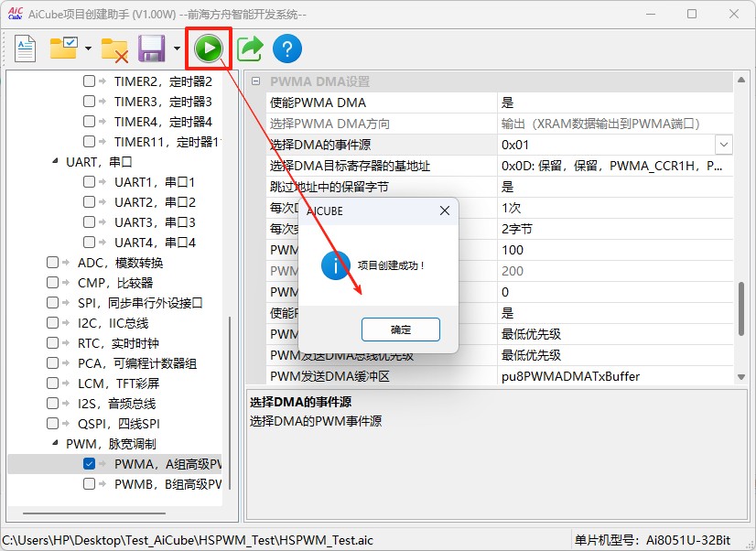Click the 2字节 value cell

coord(615,229)
